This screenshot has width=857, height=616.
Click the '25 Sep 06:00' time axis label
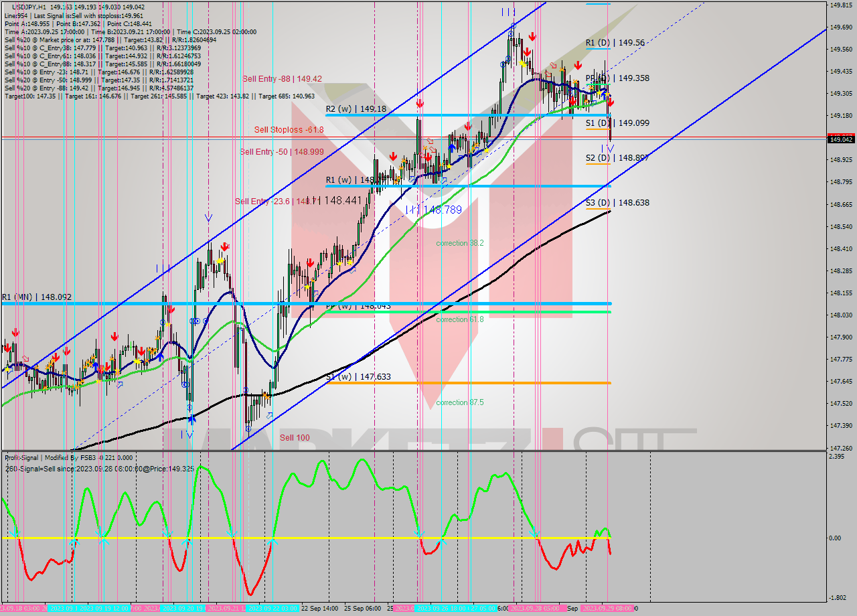[x=362, y=609]
